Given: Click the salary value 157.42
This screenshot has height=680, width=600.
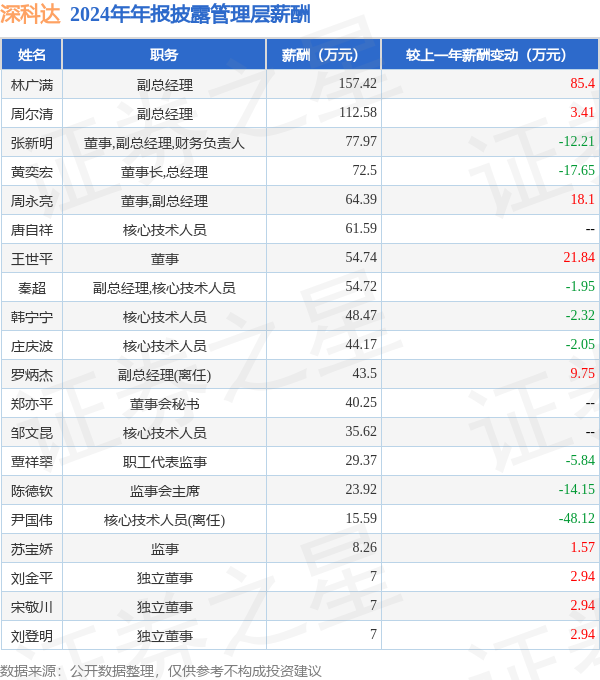Looking at the screenshot, I should pos(358,83).
